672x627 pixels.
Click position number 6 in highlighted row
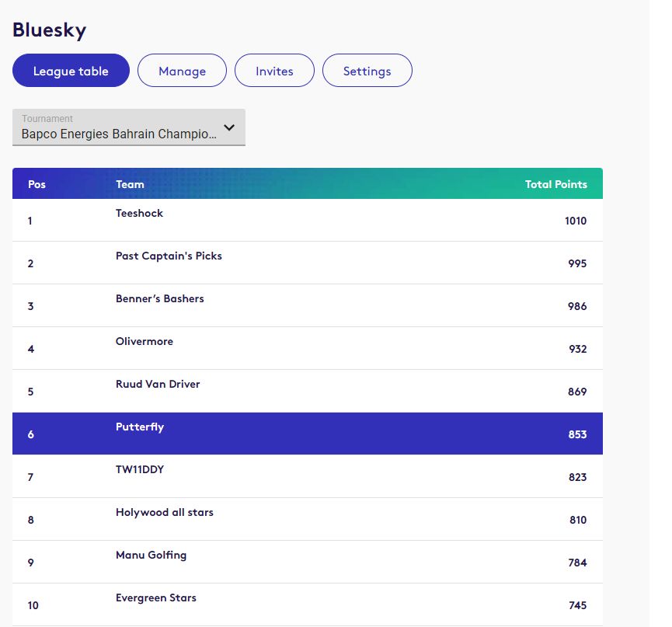point(31,434)
